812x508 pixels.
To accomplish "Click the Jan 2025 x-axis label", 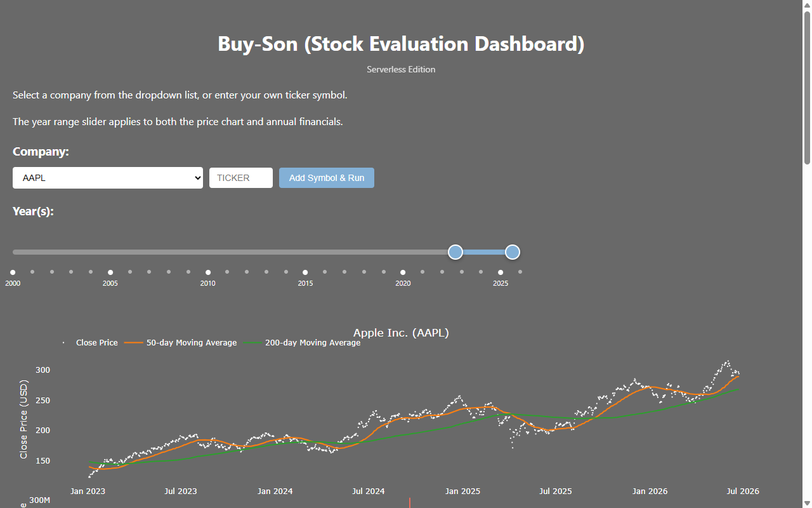I will 462,491.
